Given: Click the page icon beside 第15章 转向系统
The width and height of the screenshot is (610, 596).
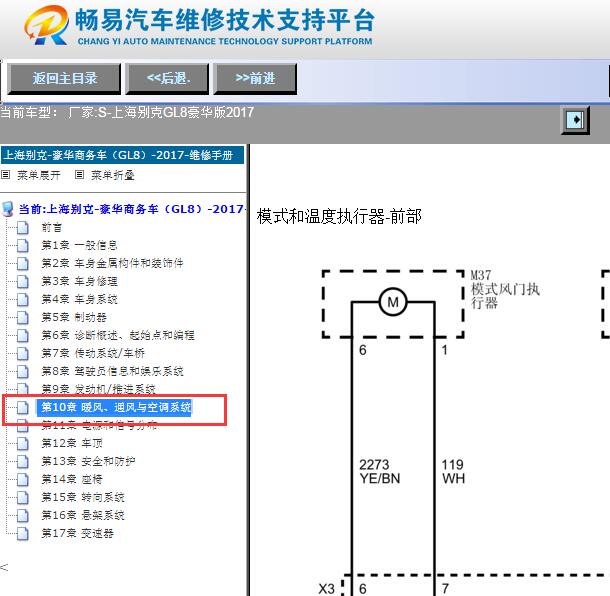Looking at the screenshot, I should (23, 498).
